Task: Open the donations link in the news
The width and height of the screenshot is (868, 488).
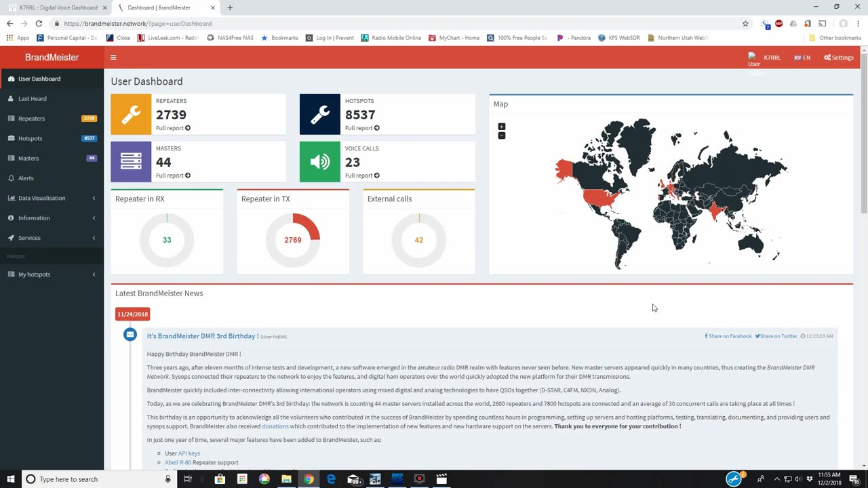Action: pos(275,426)
